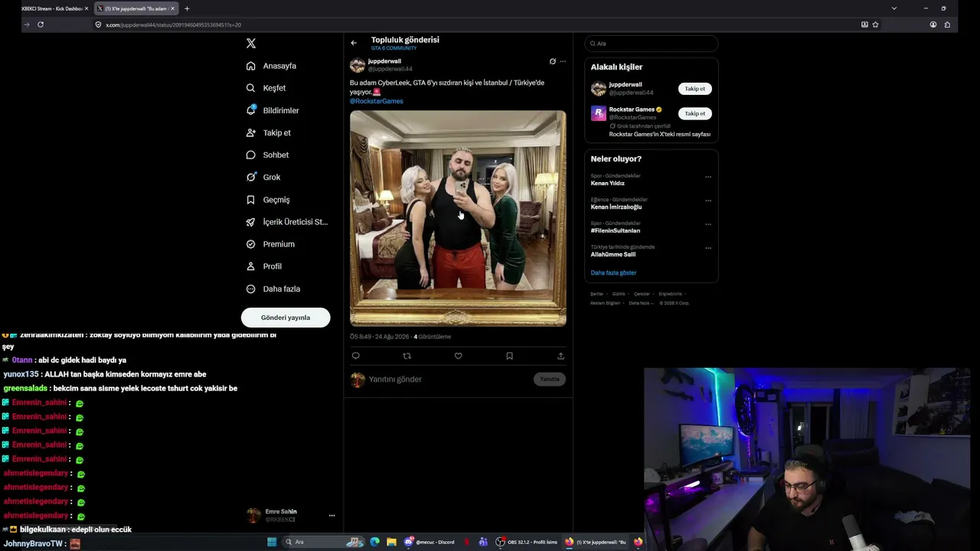Open Grok from sidebar

[x=263, y=177]
